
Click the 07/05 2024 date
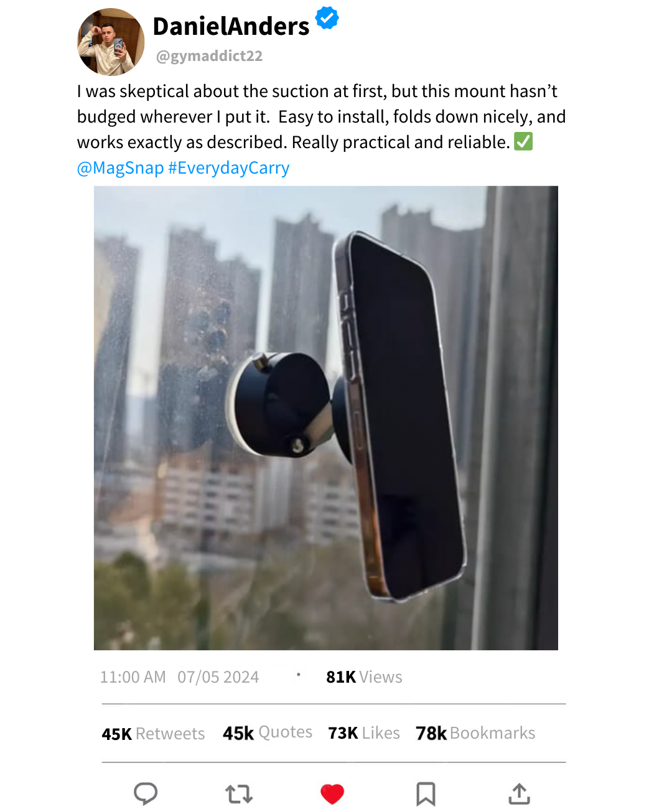coord(218,677)
